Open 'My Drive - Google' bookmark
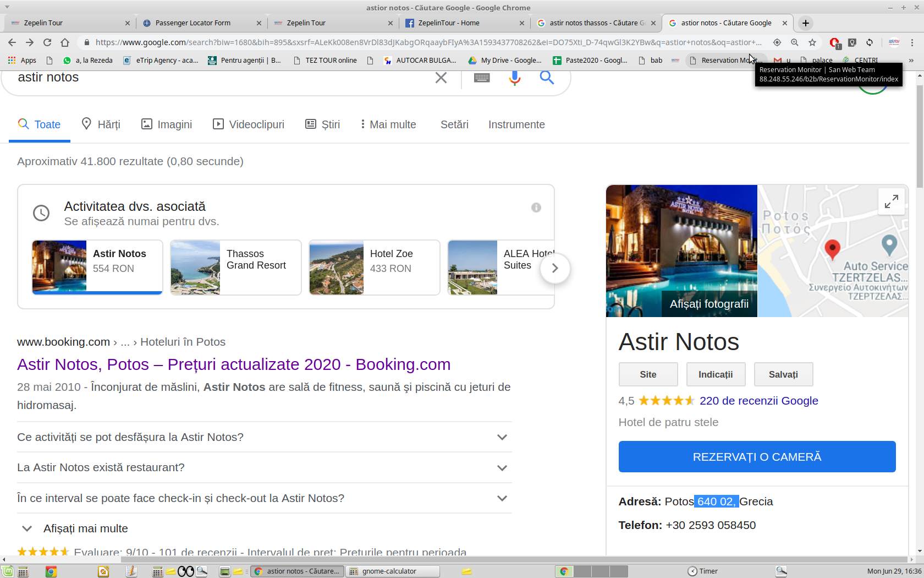The width and height of the screenshot is (924, 578). (505, 61)
